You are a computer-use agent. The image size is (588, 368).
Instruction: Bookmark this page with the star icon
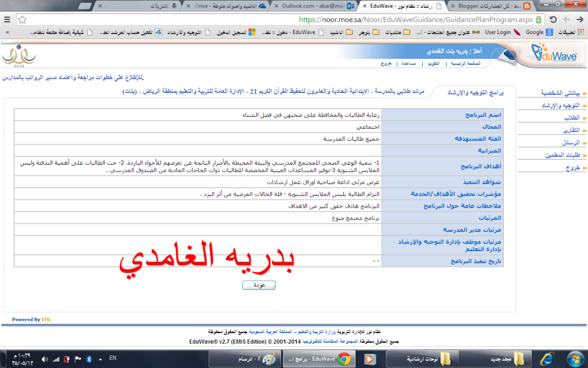22,20
